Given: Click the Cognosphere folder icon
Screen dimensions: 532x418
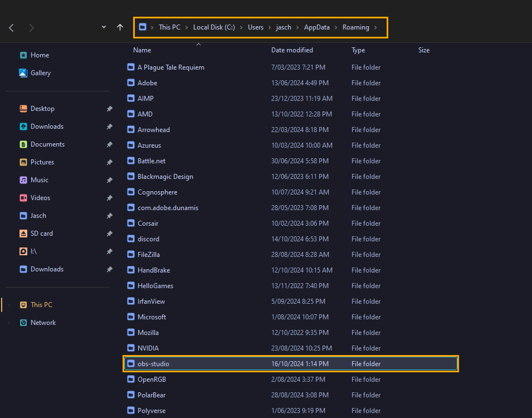Looking at the screenshot, I should tap(131, 192).
